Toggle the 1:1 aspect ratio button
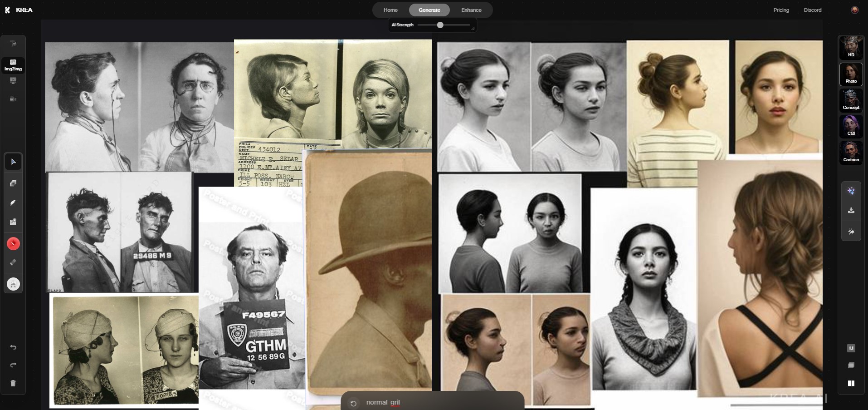 click(851, 348)
